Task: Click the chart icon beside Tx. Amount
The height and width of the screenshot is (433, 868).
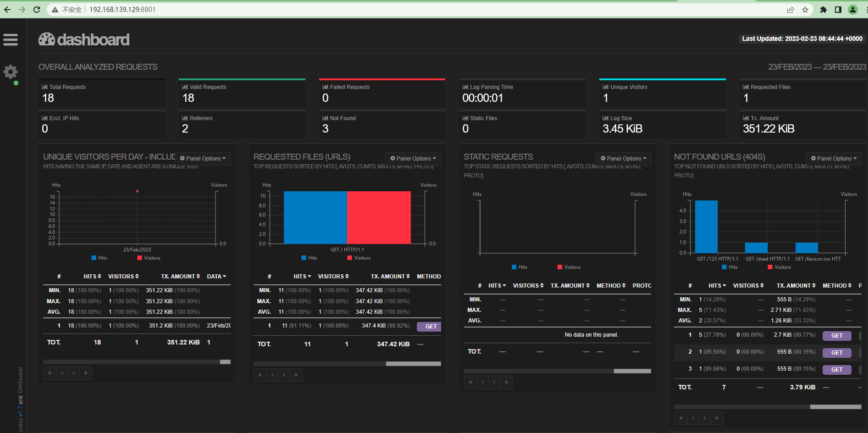Action: 746,118
